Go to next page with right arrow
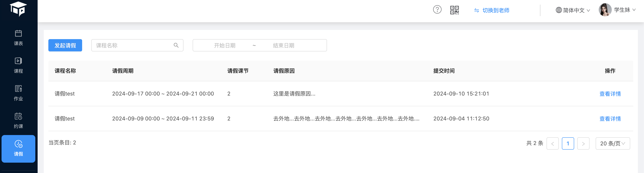Image resolution: width=644 pixels, height=173 pixels. coord(583,143)
